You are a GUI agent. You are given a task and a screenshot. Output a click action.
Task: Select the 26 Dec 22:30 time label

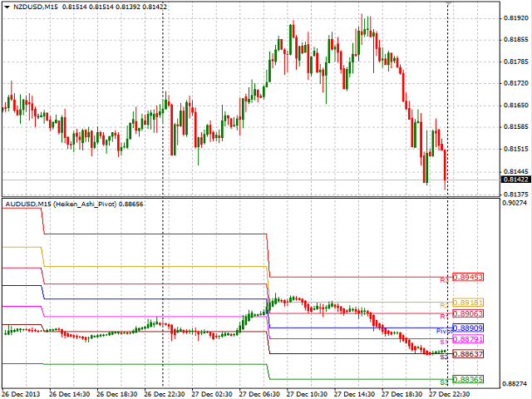165,394
